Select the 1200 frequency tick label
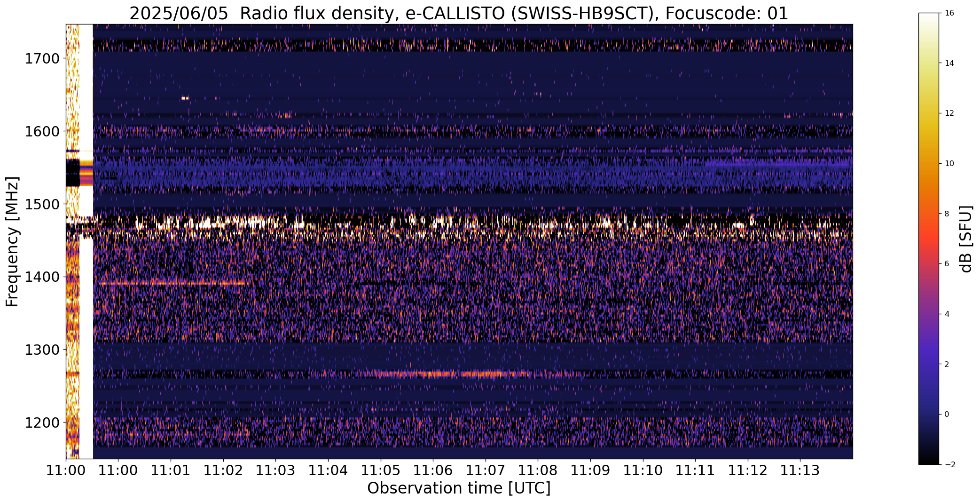Image resolution: width=980 pixels, height=502 pixels. (x=42, y=422)
